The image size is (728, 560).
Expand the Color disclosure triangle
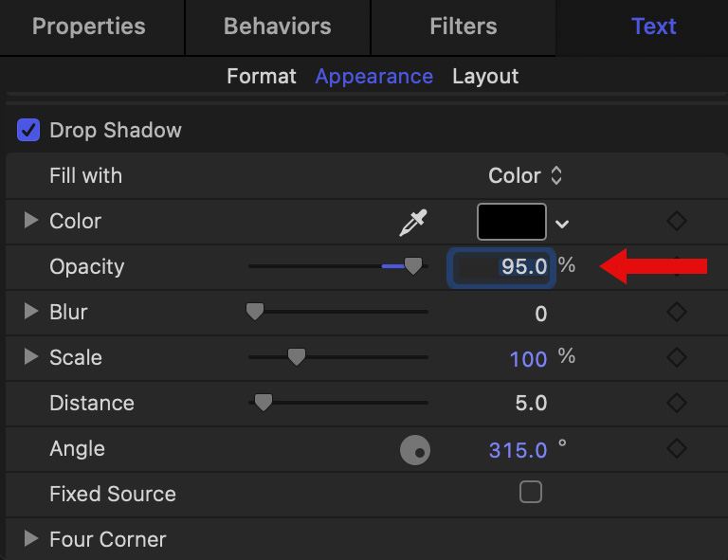31,221
